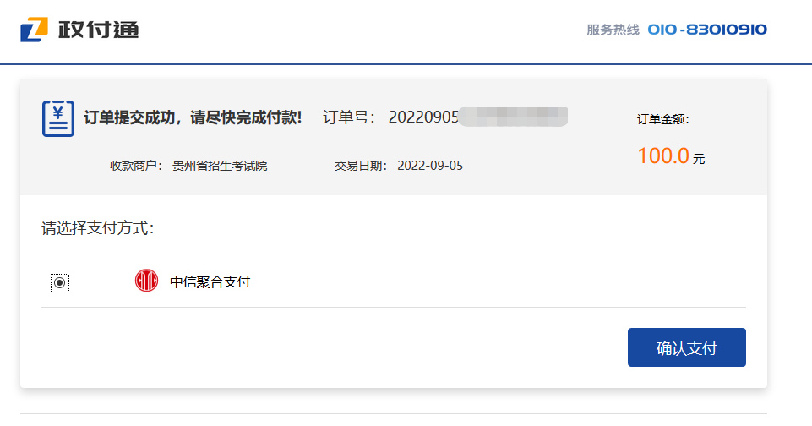Click the 中信聚合支付 payment option label
The width and height of the screenshot is (812, 426).
(x=210, y=282)
